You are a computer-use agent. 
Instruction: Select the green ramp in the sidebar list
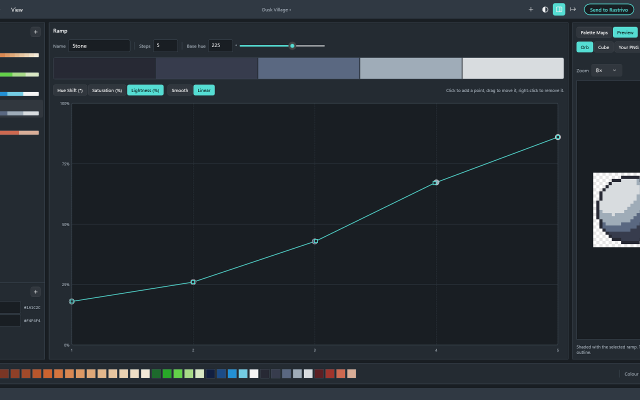[x=20, y=74]
